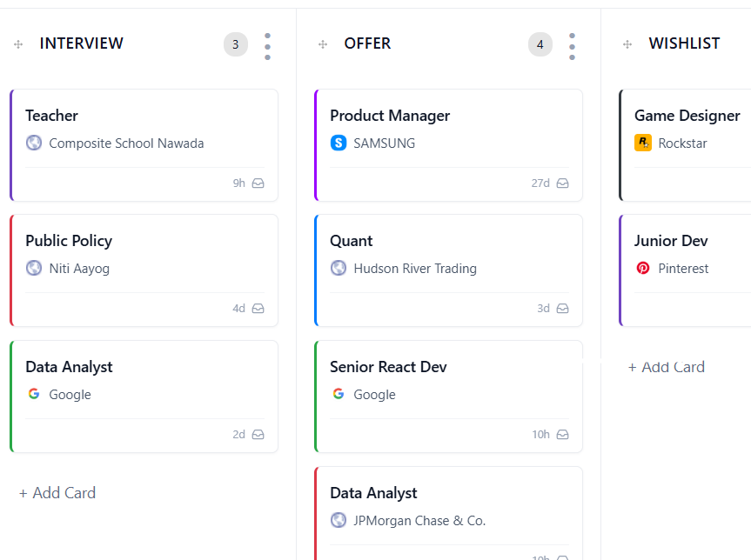Open the INTERVIEW column options menu

267,46
